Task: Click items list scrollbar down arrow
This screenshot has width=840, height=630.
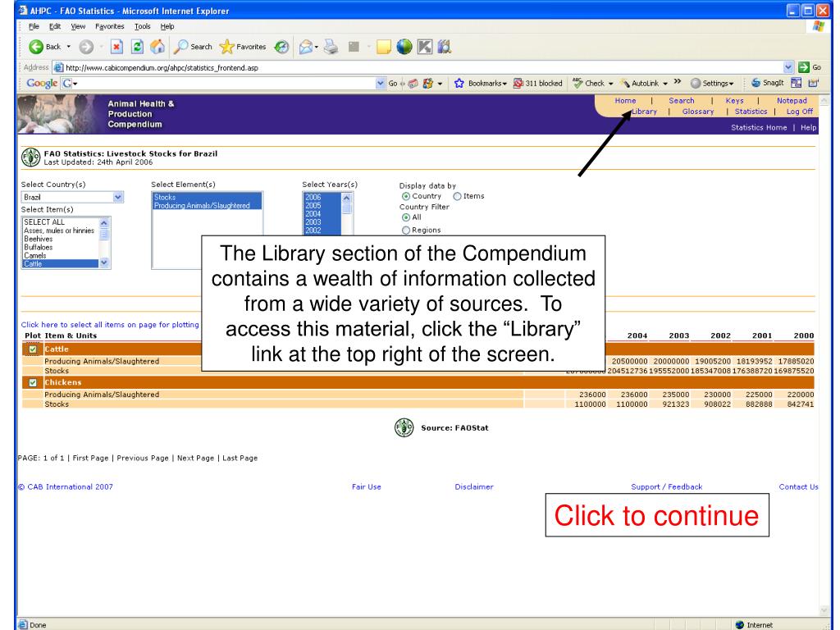Action: pos(104,263)
